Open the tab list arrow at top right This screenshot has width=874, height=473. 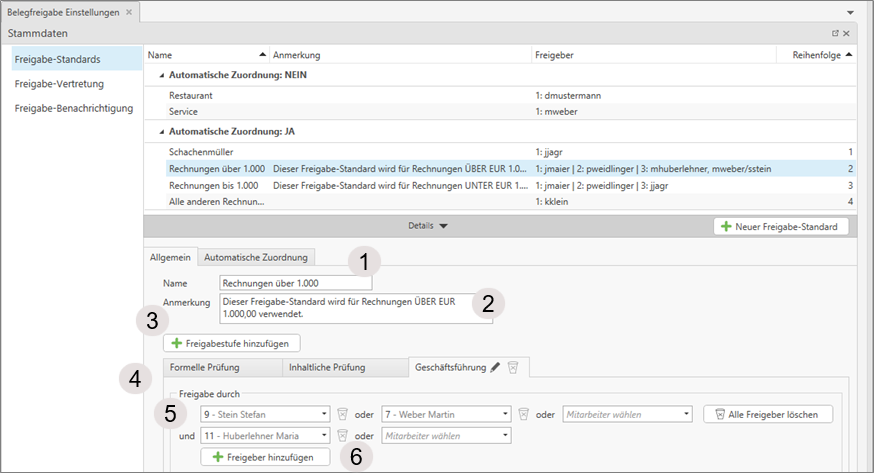tap(850, 12)
